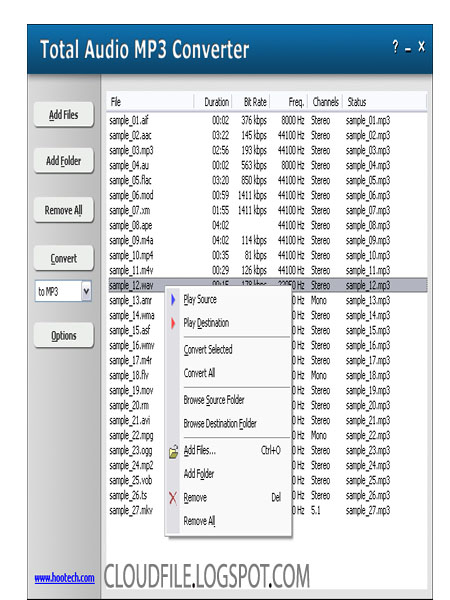Viewport: 450px width, 600px height.
Task: Select the sample_06.mod file
Action: pyautogui.click(x=131, y=196)
